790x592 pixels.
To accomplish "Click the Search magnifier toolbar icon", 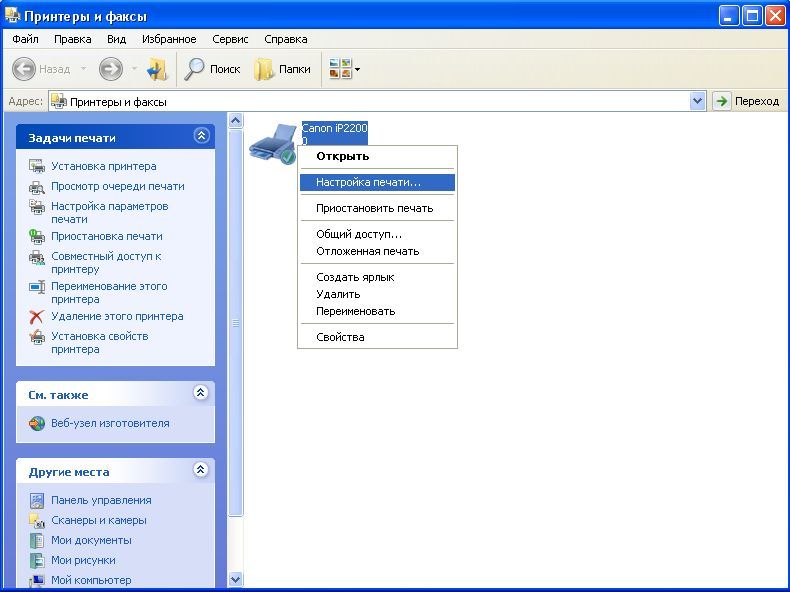I will coord(195,69).
